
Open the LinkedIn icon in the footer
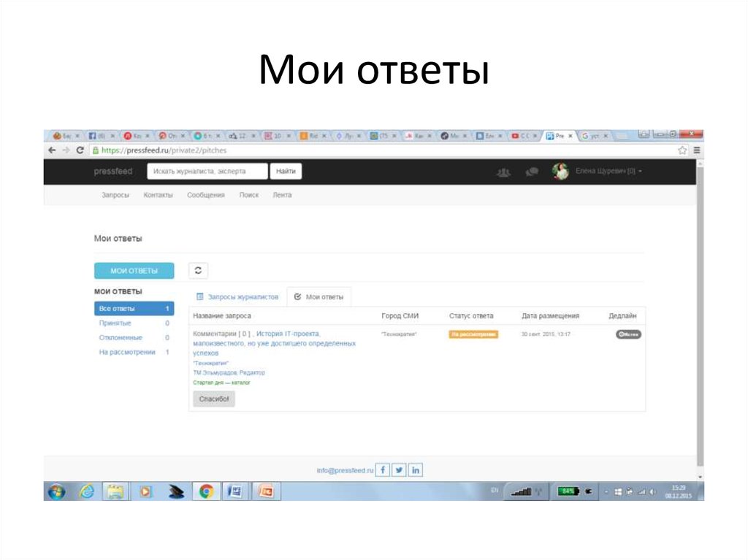[415, 469]
